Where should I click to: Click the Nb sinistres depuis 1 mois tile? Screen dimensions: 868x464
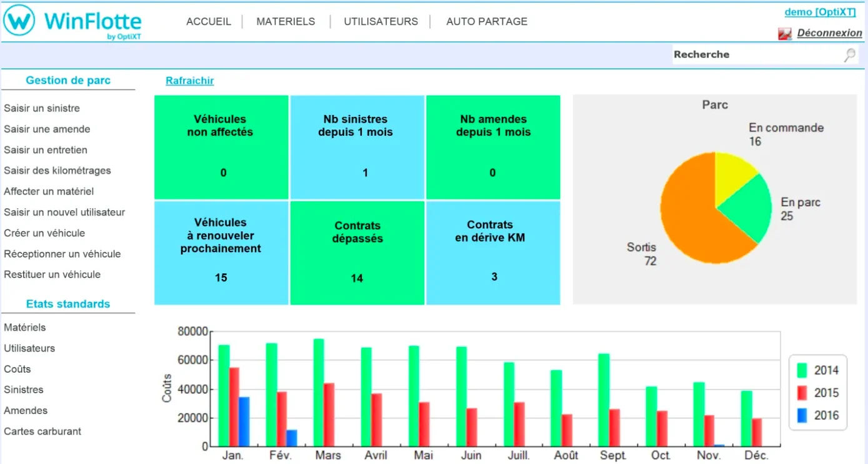[x=357, y=147]
